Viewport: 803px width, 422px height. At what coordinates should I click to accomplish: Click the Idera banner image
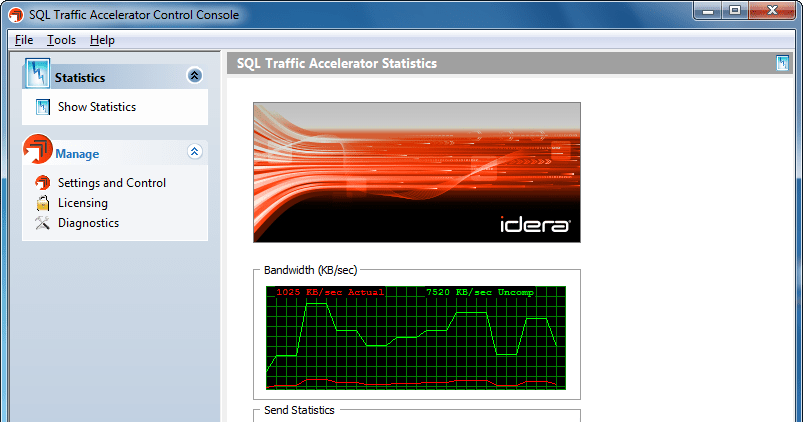(x=417, y=173)
